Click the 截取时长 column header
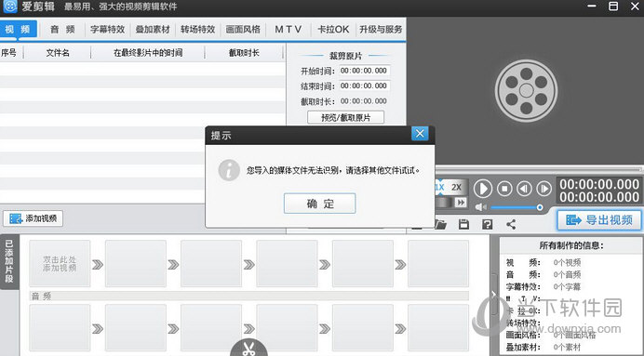The image size is (644, 356). (244, 53)
